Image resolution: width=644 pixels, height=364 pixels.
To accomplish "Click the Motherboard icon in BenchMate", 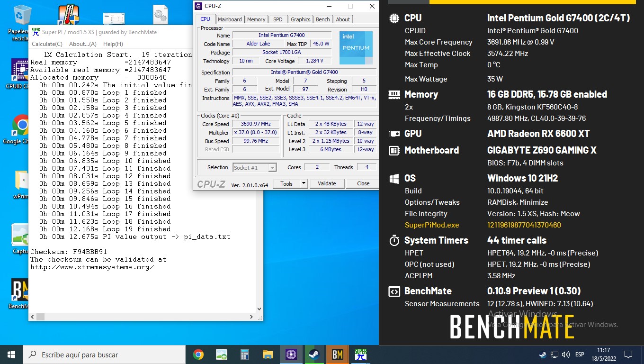I will (x=394, y=150).
